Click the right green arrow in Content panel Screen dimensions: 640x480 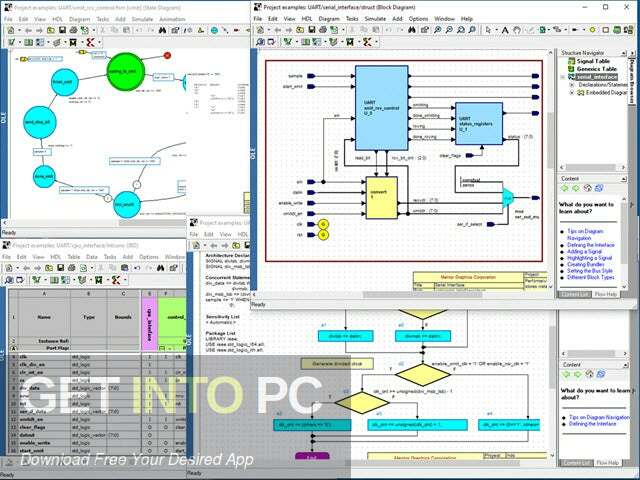pyautogui.click(x=576, y=188)
